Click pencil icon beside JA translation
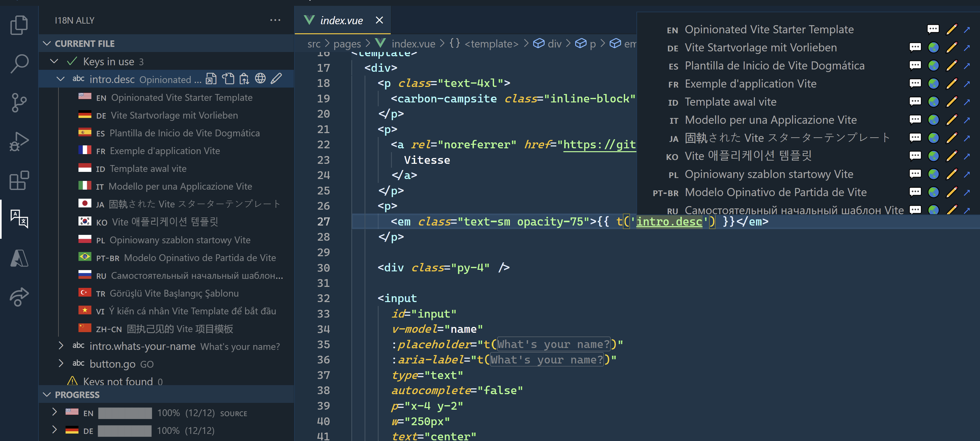This screenshot has height=441, width=980. coord(952,137)
